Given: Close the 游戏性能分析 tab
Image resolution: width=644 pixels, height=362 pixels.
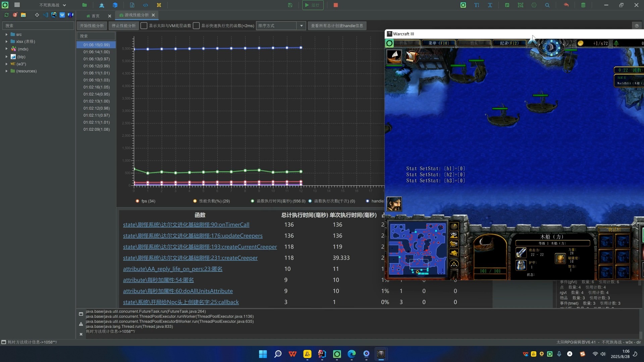Looking at the screenshot, I should (153, 15).
